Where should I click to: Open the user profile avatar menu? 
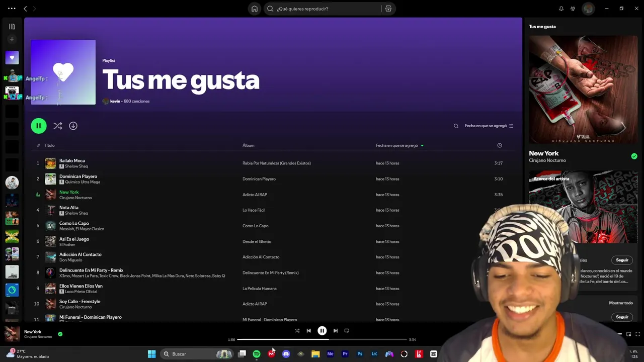(588, 9)
